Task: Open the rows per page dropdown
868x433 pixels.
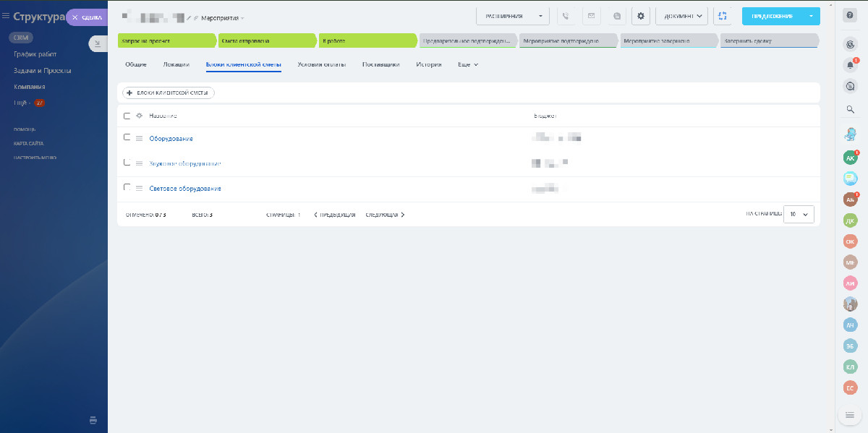Action: tap(799, 214)
